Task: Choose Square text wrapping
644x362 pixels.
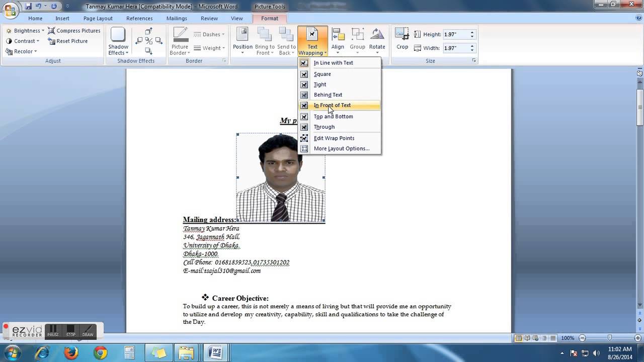Action: [340, 74]
